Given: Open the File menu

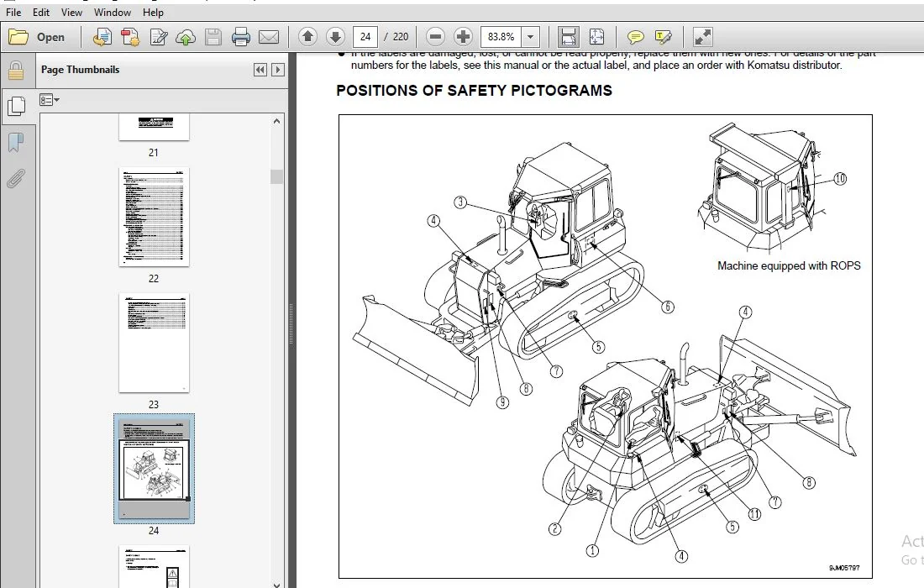Looking at the screenshot, I should tap(13, 13).
